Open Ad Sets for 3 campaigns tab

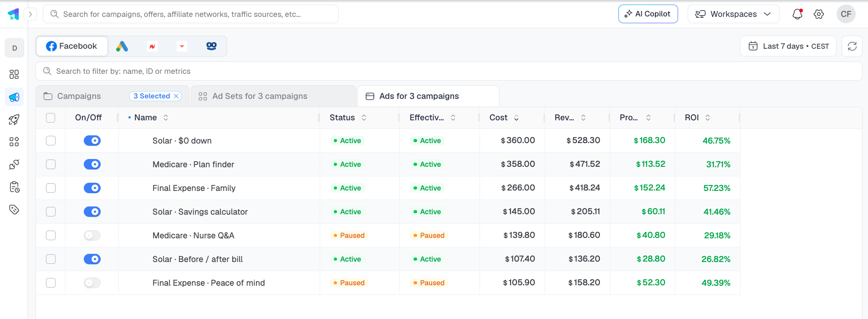coord(273,96)
